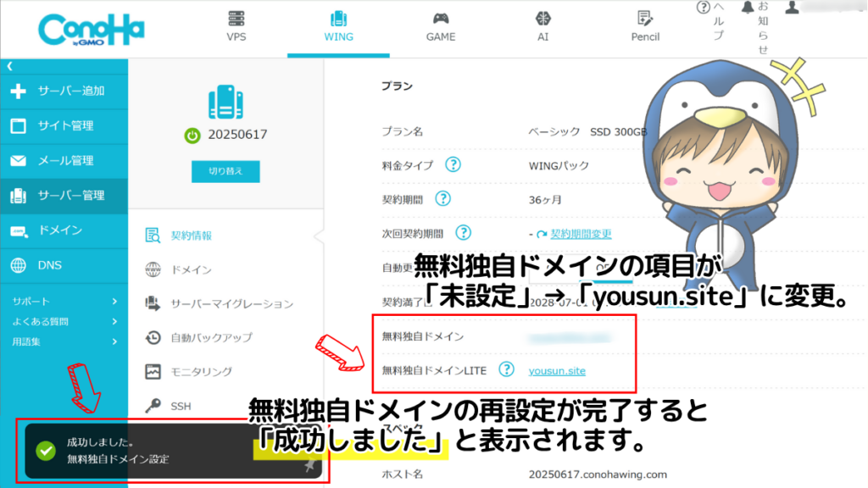Open お知らせ notifications bell
Image resolution: width=868 pixels, height=488 pixels.
(x=748, y=7)
